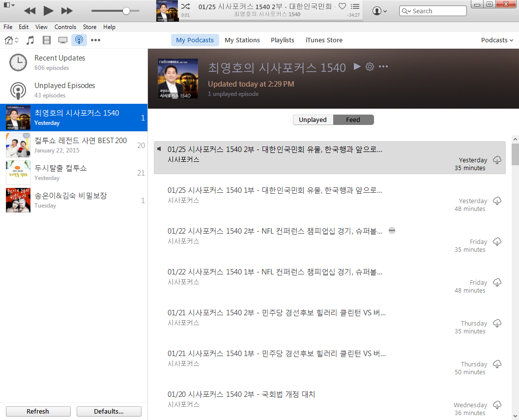Play the podcast from header play icon
Viewport: 519px width, 420px height.
pyautogui.click(x=357, y=66)
